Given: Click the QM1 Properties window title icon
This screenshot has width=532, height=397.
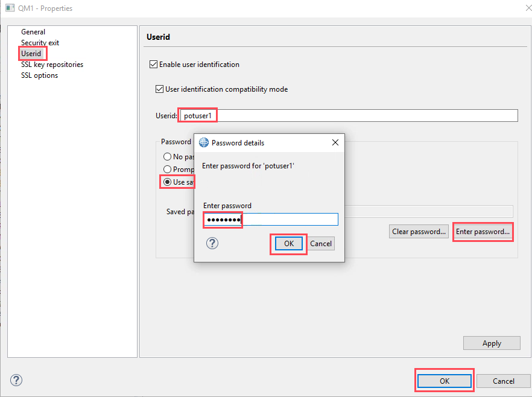Looking at the screenshot, I should tap(10, 8).
